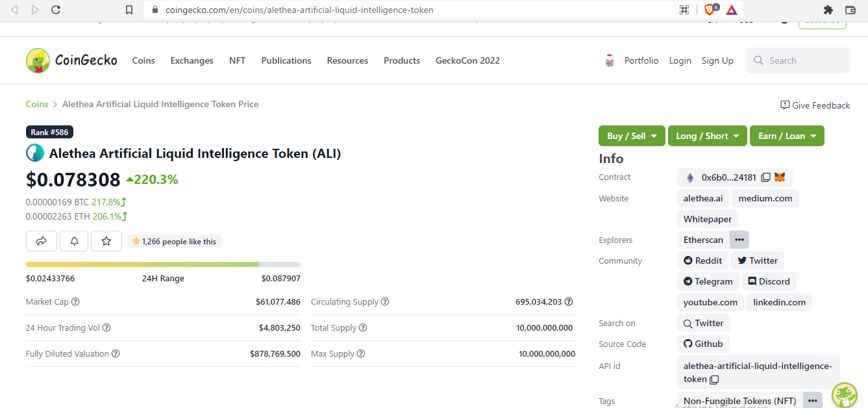Click the gecko mascot chat icon
This screenshot has height=408, width=868.
tap(845, 394)
